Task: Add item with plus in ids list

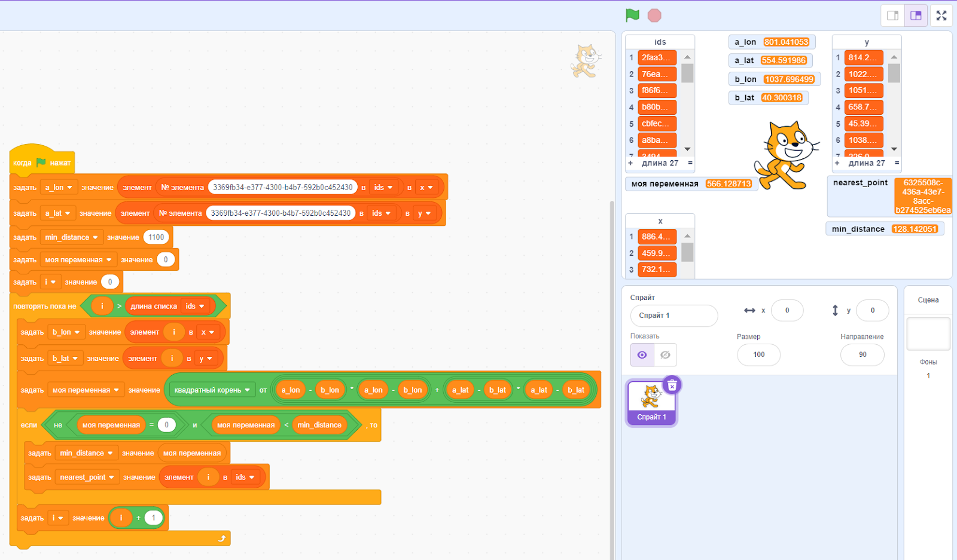Action: pyautogui.click(x=630, y=163)
